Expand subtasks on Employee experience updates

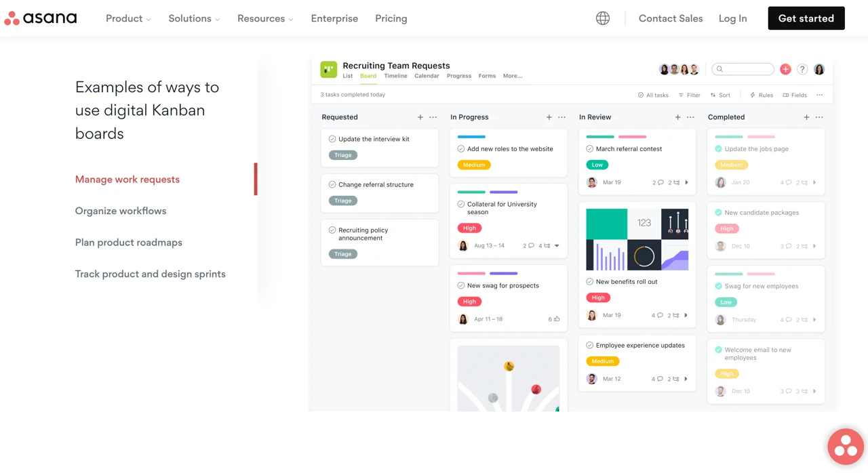coord(686,379)
